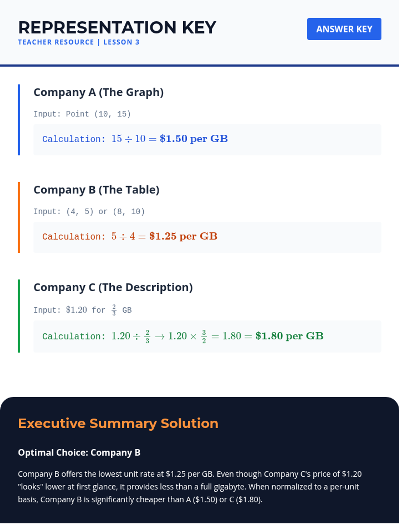The height and width of the screenshot is (532, 399).
Task: Select the TEACHER RESOURCE subtitle text
Action: tap(56, 42)
